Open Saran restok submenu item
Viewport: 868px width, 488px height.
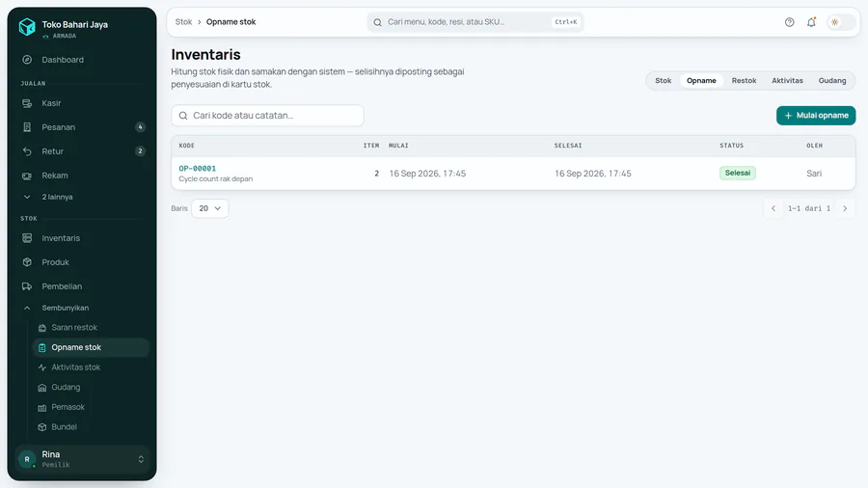click(x=91, y=328)
